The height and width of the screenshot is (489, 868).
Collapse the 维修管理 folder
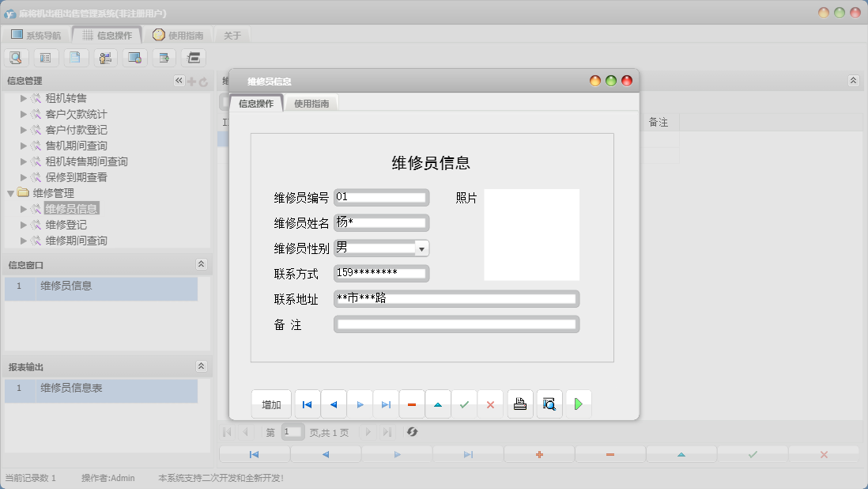[x=9, y=193]
